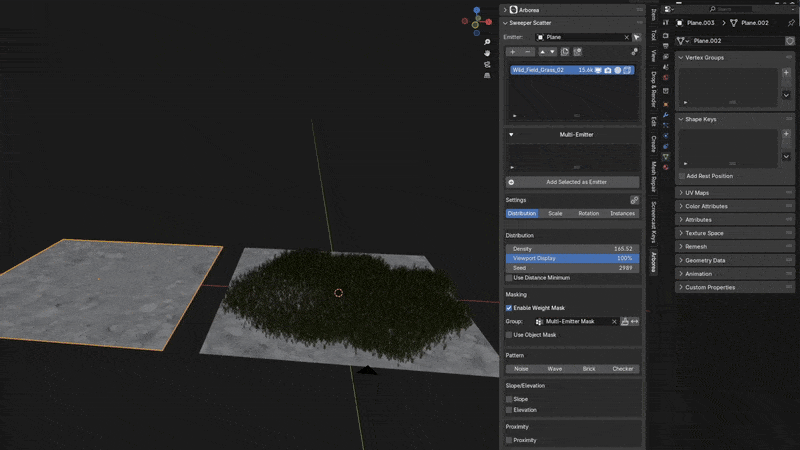
Task: Add a new scatter system with plus
Action: click(513, 52)
